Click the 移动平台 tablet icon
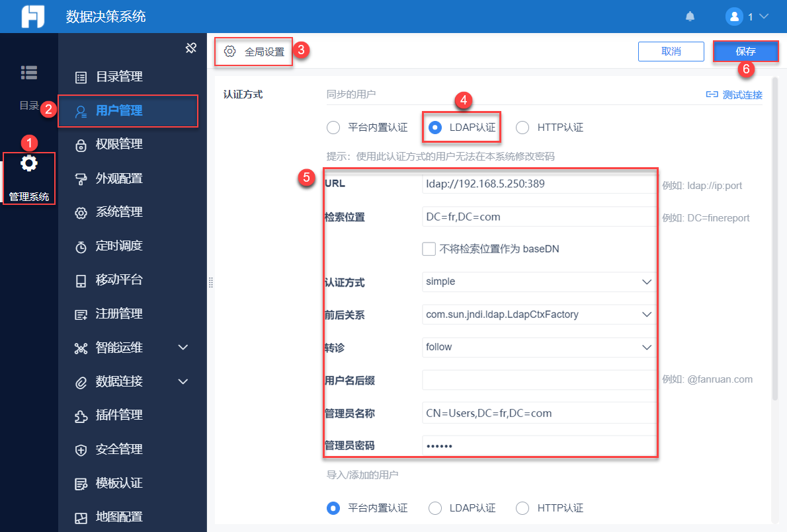This screenshot has height=532, width=787. coord(81,281)
